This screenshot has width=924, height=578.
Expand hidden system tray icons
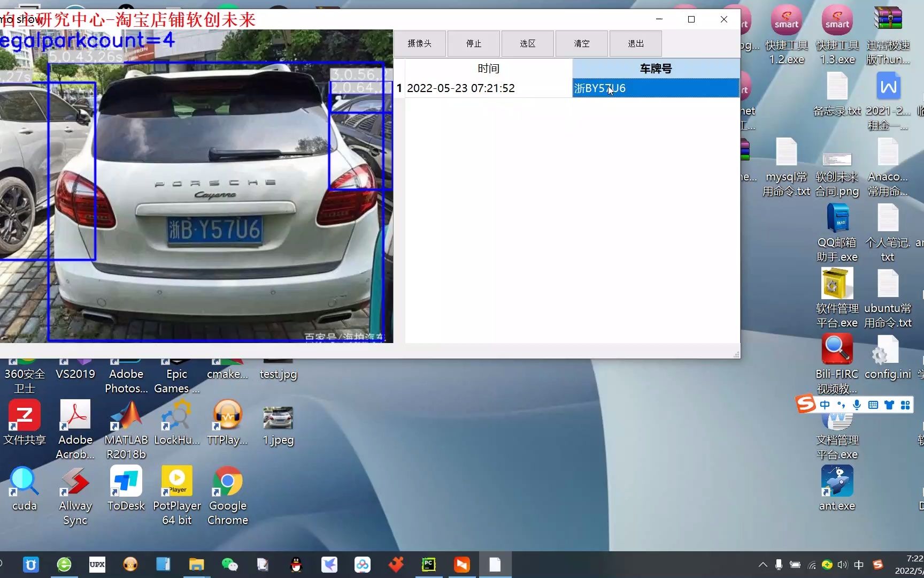(x=763, y=565)
